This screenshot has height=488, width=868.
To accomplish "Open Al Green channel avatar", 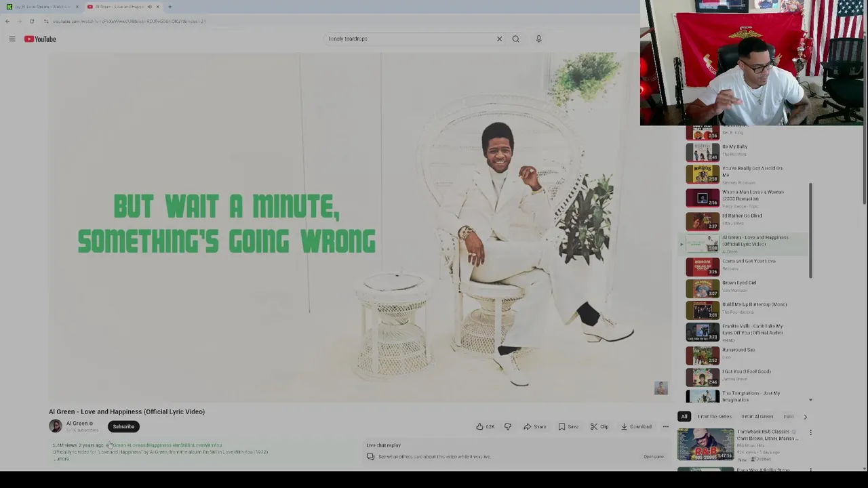I will (56, 426).
